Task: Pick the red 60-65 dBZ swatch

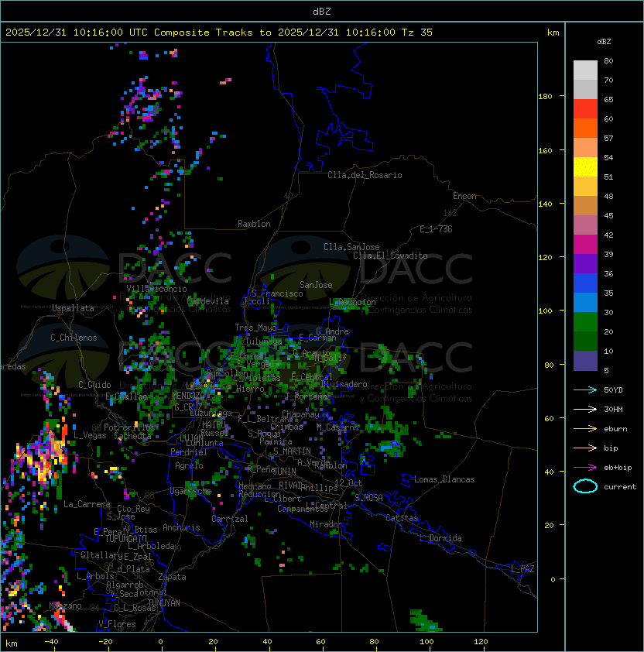Action: 585,109
